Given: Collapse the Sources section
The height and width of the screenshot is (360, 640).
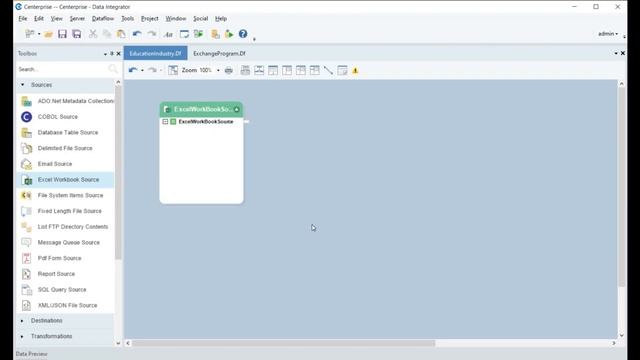Looking at the screenshot, I should click(x=22, y=85).
